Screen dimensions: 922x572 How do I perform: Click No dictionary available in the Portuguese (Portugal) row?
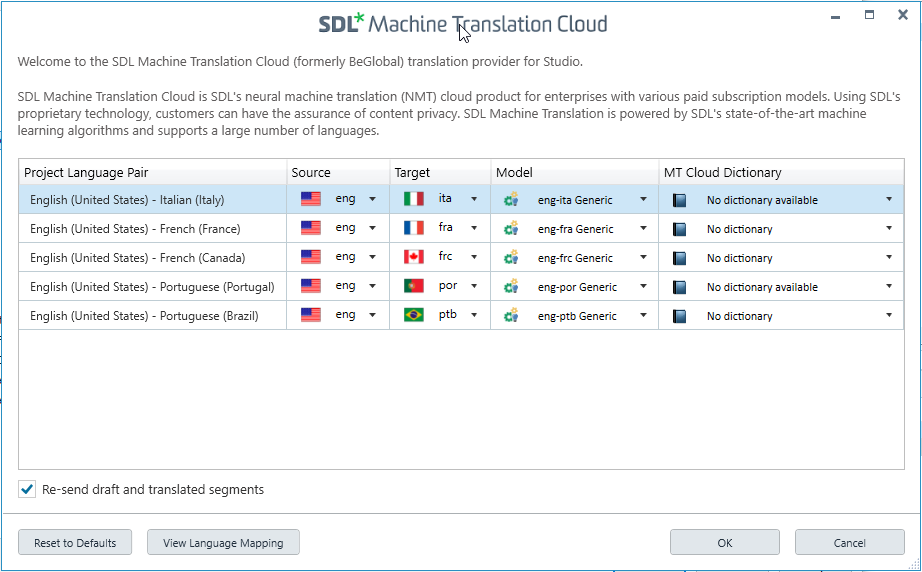762,287
